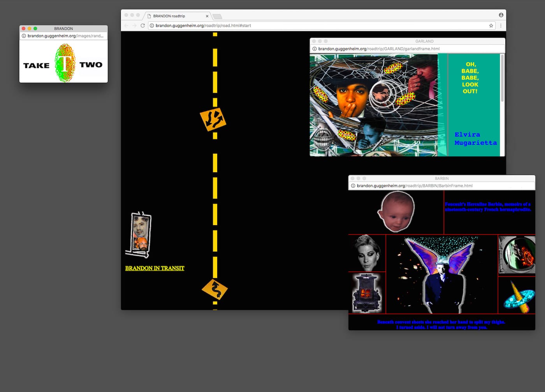
Task: Maximize the small BRANDON popup window
Action: pos(35,28)
